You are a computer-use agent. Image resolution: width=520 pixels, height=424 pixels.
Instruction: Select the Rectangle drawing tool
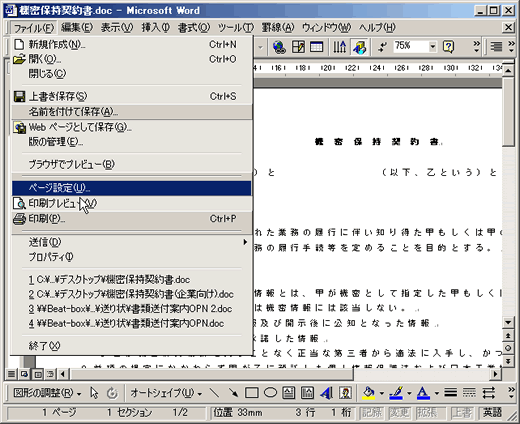coord(252,393)
